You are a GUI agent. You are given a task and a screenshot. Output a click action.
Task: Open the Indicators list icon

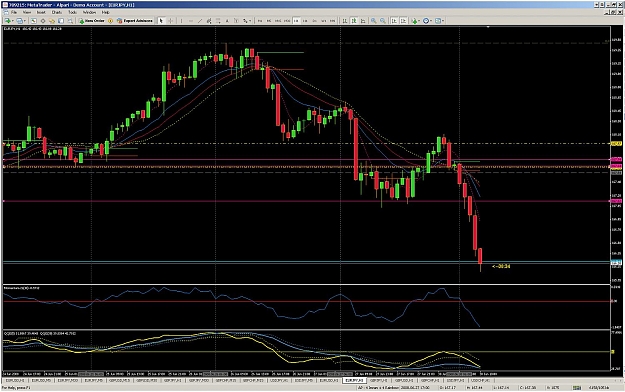pyautogui.click(x=415, y=21)
